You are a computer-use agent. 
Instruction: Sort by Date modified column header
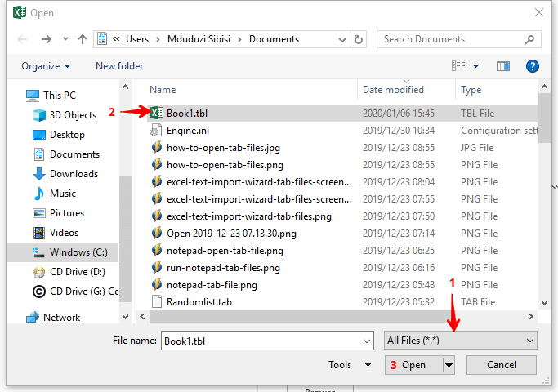click(x=393, y=90)
